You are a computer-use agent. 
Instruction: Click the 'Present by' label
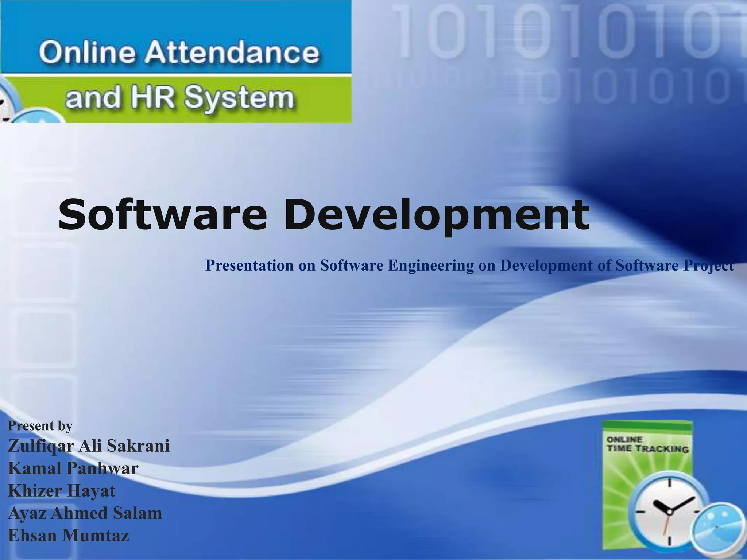[40, 425]
